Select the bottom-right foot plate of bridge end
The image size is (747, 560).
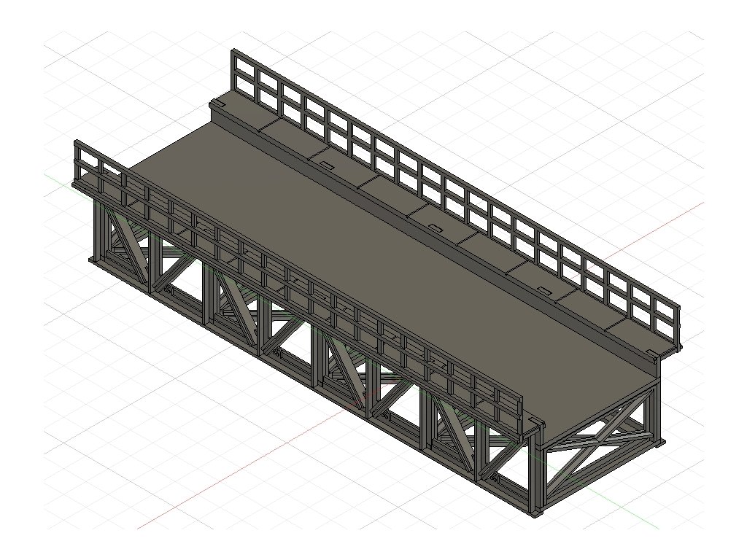659,443
